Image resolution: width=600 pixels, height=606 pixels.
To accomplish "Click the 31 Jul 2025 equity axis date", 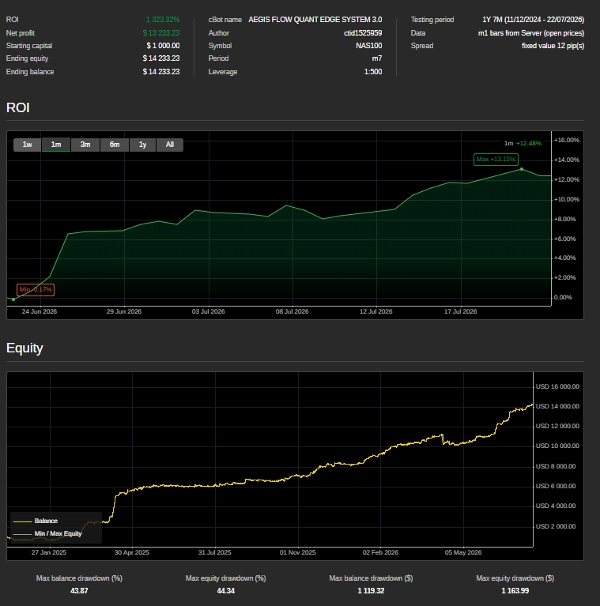I will coord(215,553).
